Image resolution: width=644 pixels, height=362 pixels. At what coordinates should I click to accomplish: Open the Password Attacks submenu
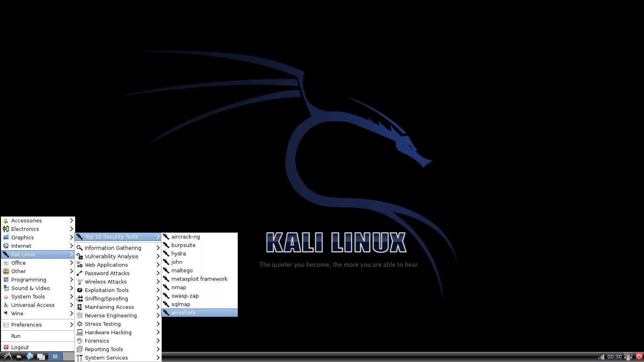click(118, 273)
